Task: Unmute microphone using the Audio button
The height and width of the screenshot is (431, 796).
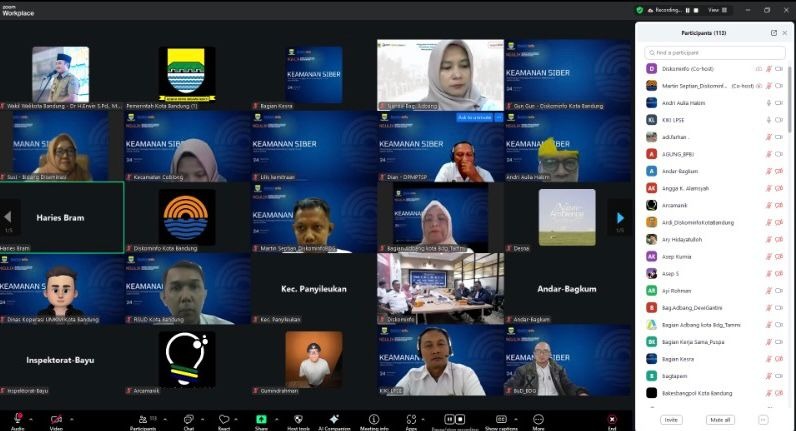Action: coord(18,421)
